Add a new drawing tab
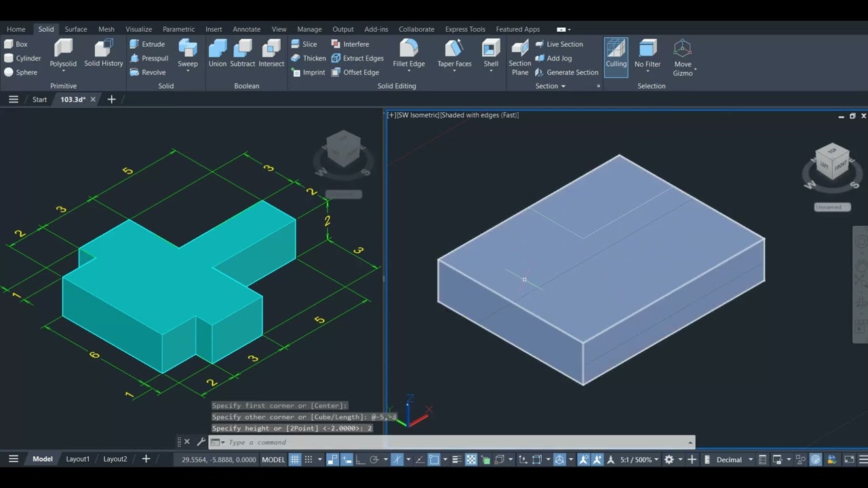 coord(112,100)
